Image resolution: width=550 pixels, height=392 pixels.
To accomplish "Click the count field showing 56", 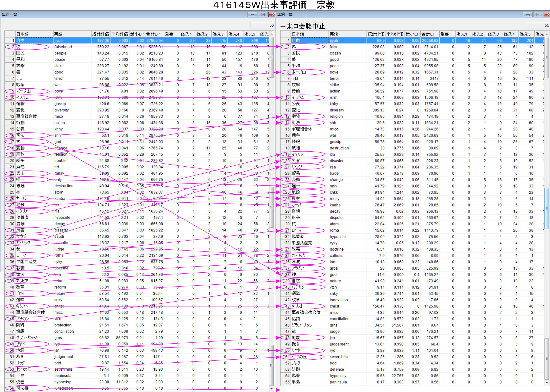I will click(263, 25).
